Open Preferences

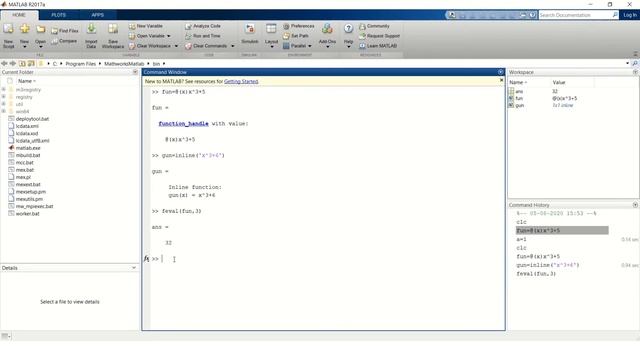[x=299, y=26]
